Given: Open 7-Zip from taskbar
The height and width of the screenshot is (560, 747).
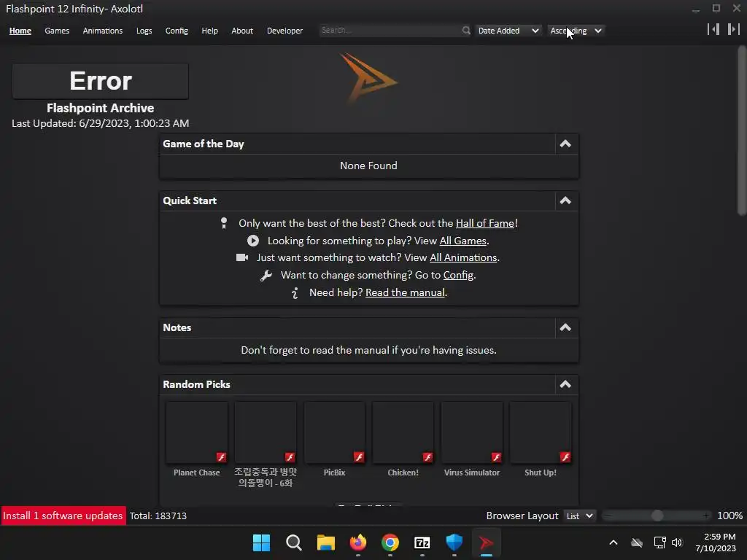Looking at the screenshot, I should tap(422, 542).
